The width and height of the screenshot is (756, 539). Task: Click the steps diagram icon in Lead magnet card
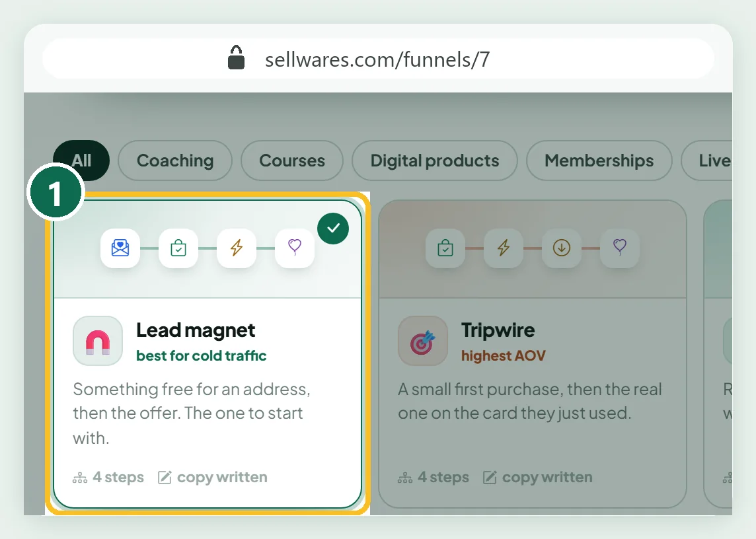click(x=80, y=478)
